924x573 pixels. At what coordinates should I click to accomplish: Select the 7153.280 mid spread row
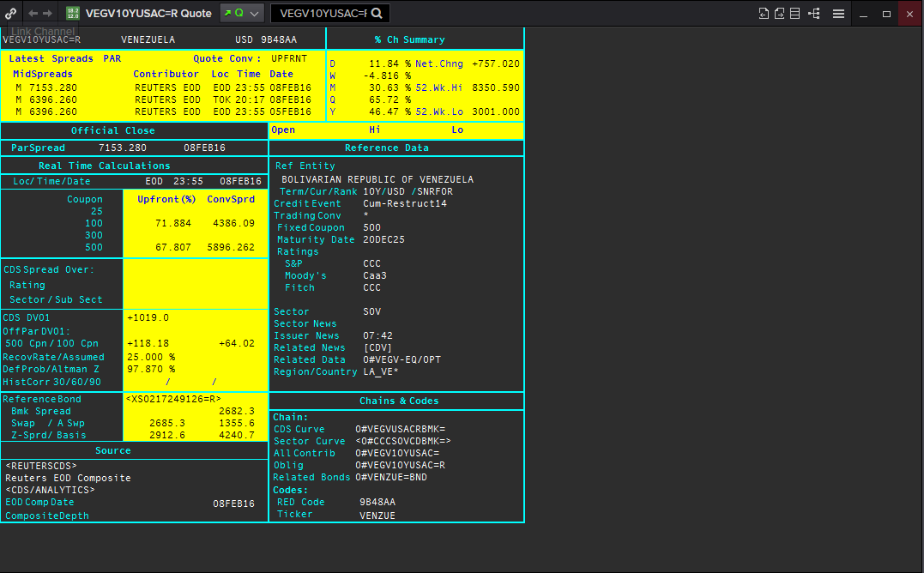point(163,87)
